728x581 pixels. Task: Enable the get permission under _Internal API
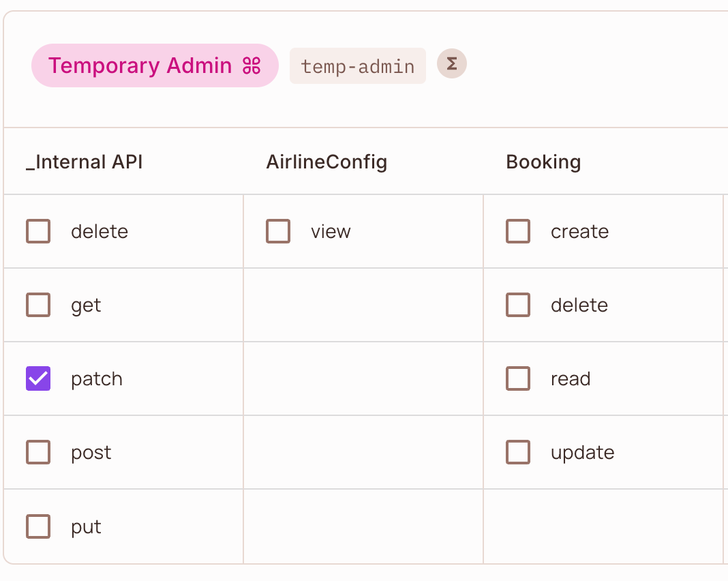coord(38,305)
